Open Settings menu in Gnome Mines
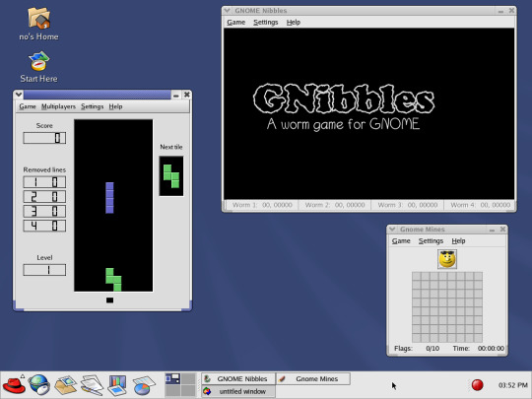Viewport: 532px width, 399px height. click(431, 241)
